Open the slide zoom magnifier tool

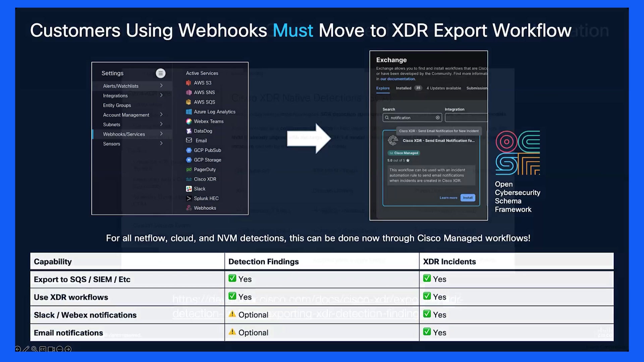(34, 349)
